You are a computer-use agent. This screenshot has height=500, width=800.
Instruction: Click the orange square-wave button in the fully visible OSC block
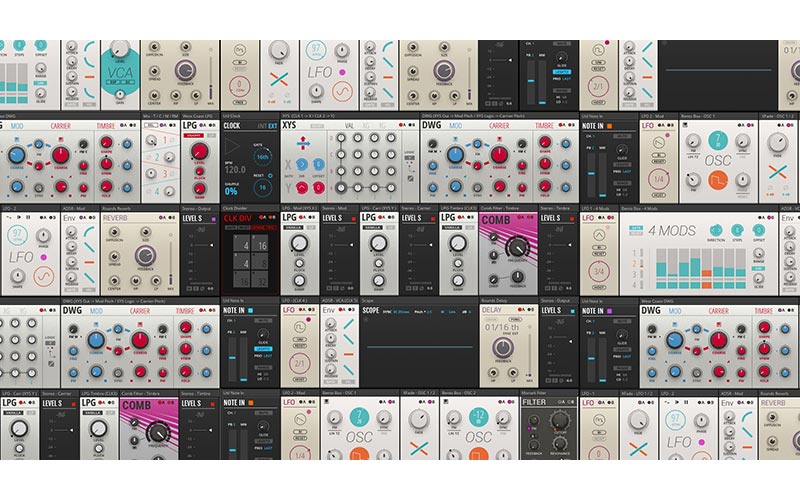coord(718,180)
